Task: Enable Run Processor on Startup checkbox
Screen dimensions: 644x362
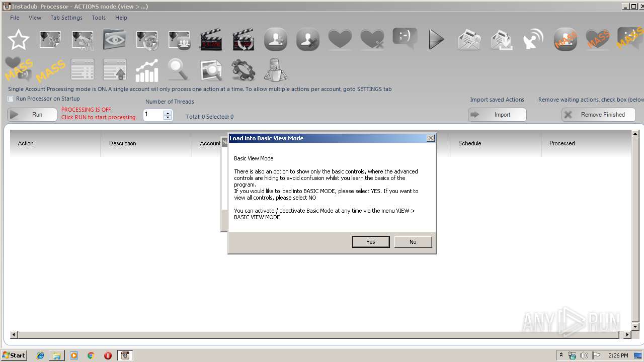Action: point(11,99)
